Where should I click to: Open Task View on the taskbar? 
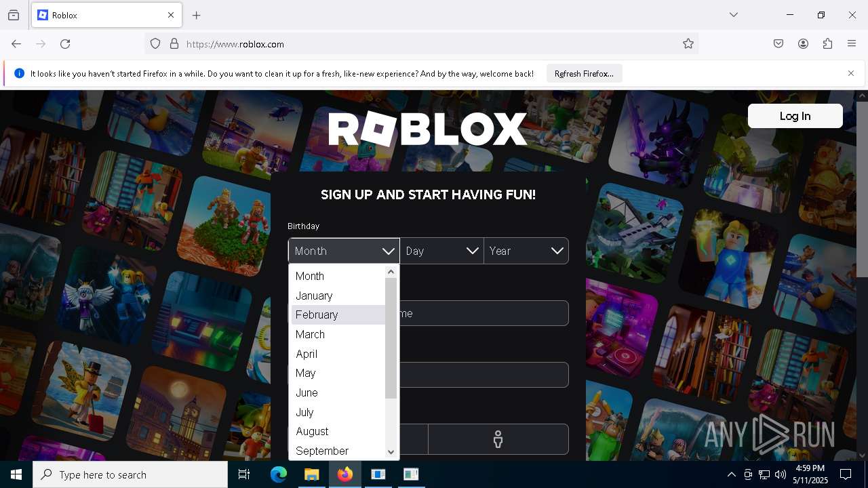pyautogui.click(x=244, y=474)
